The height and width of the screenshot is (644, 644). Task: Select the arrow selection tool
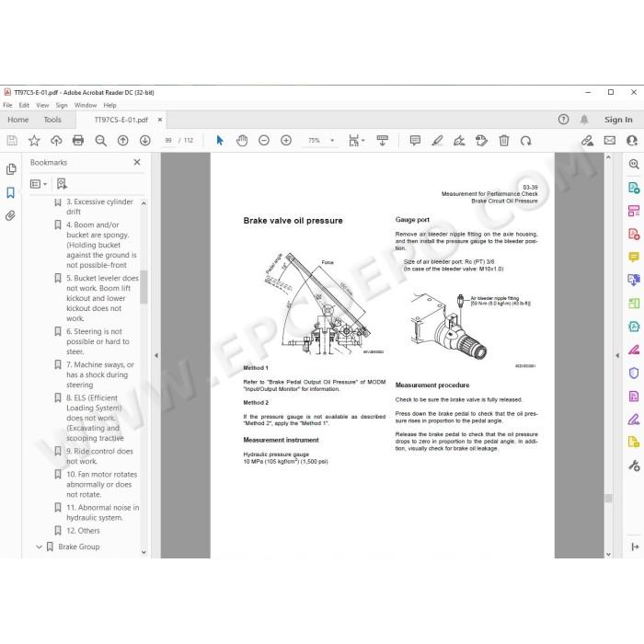pos(220,141)
